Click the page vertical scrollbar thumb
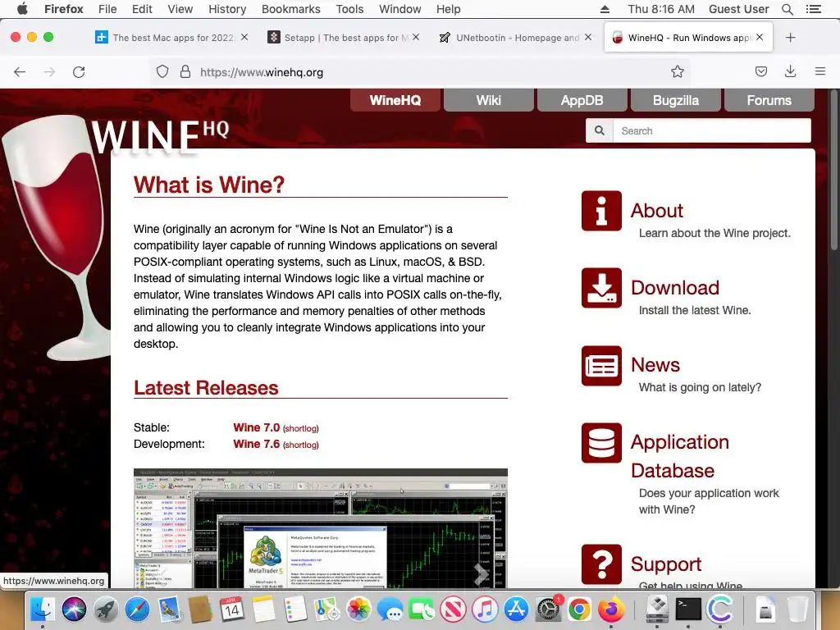This screenshot has height=630, width=840. [x=833, y=169]
